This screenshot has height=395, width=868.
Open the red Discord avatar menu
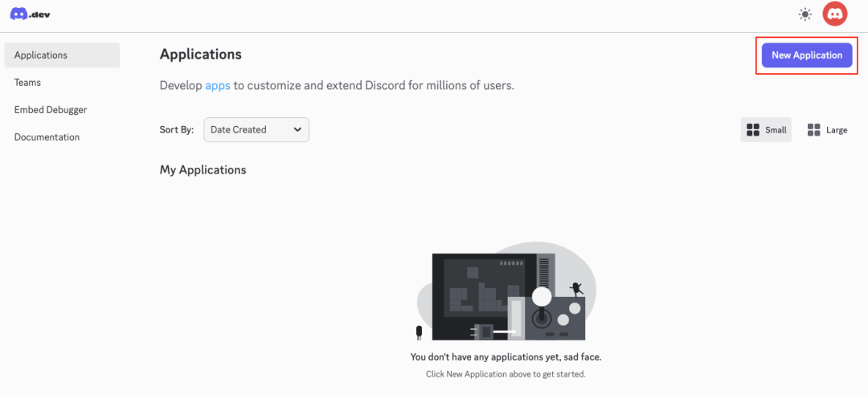835,14
